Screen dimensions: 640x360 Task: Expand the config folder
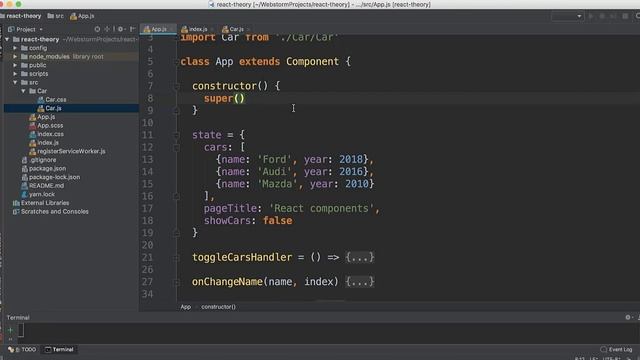[x=15, y=48]
